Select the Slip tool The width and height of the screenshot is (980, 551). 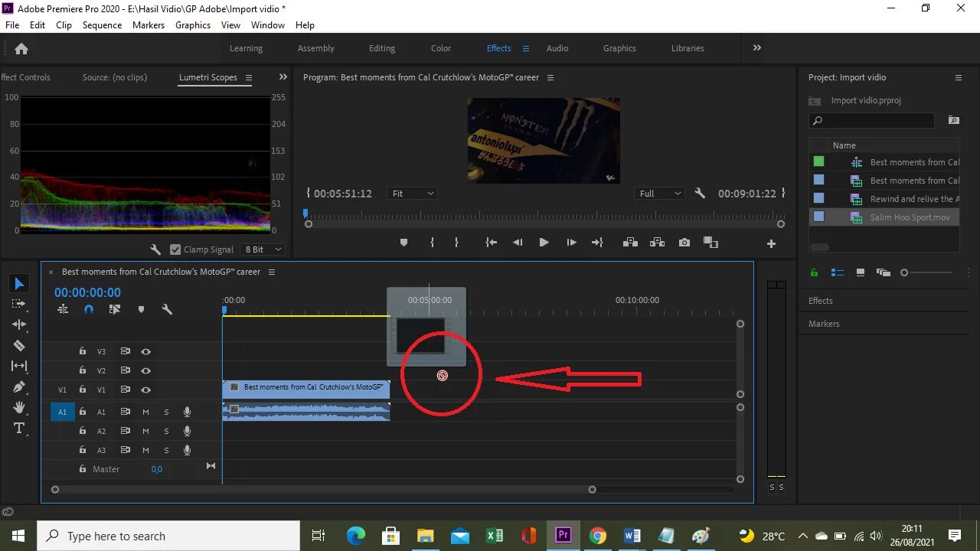coord(19,366)
